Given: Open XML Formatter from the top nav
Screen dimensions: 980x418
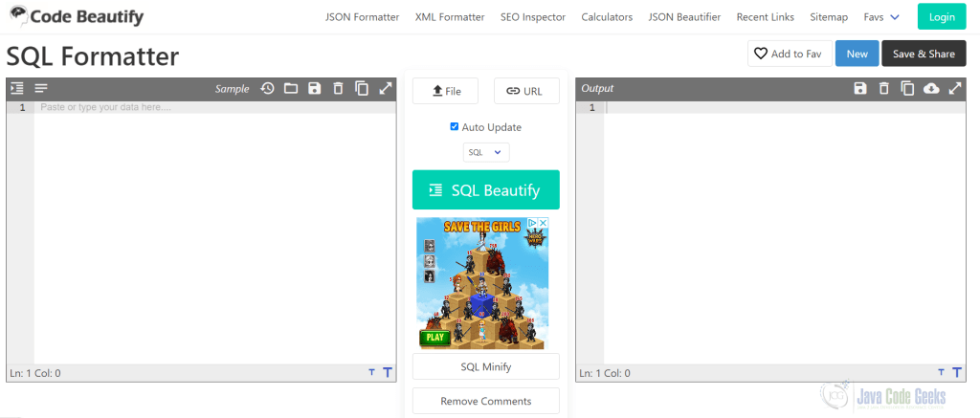Looking at the screenshot, I should pyautogui.click(x=450, y=17).
